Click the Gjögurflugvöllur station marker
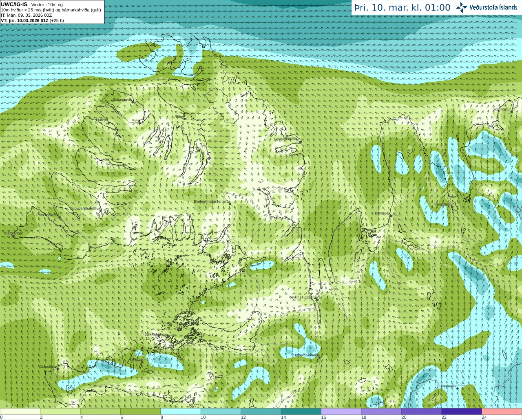 [x=300, y=141]
